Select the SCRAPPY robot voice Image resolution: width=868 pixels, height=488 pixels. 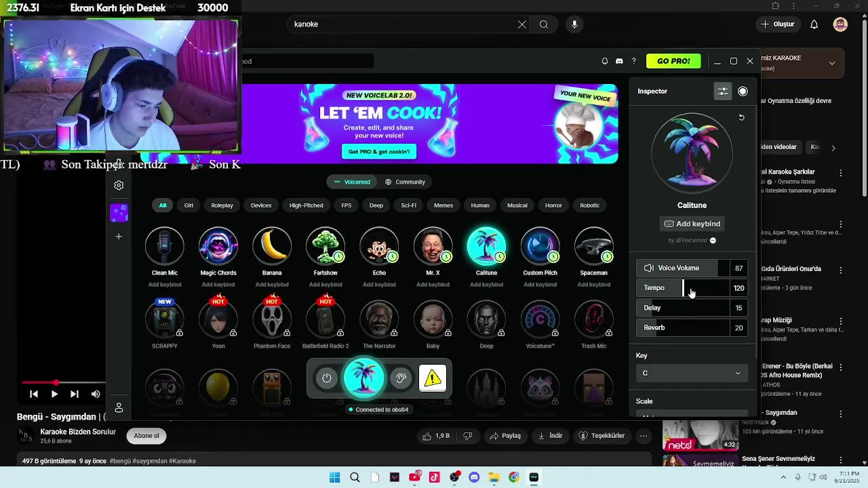coord(164,319)
